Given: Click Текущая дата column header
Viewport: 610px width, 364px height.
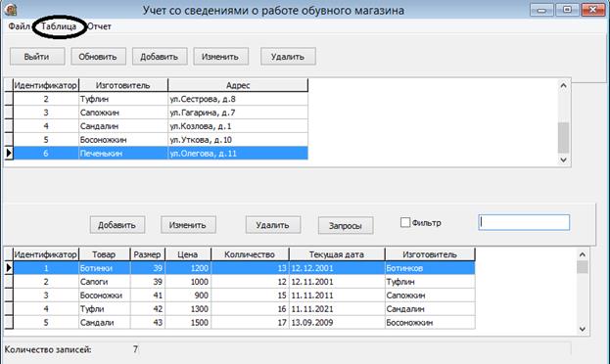Looking at the screenshot, I should (x=337, y=254).
